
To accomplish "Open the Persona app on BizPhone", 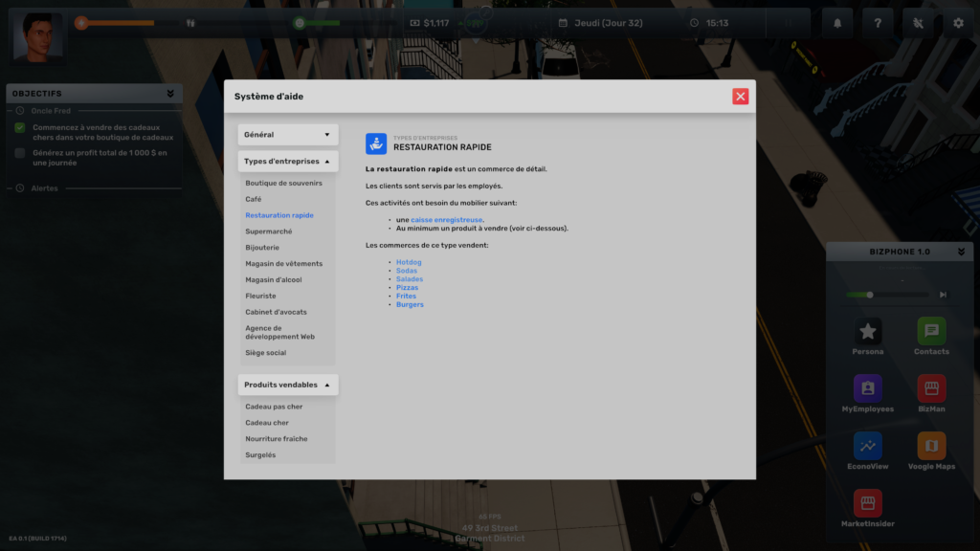I will coord(867,332).
